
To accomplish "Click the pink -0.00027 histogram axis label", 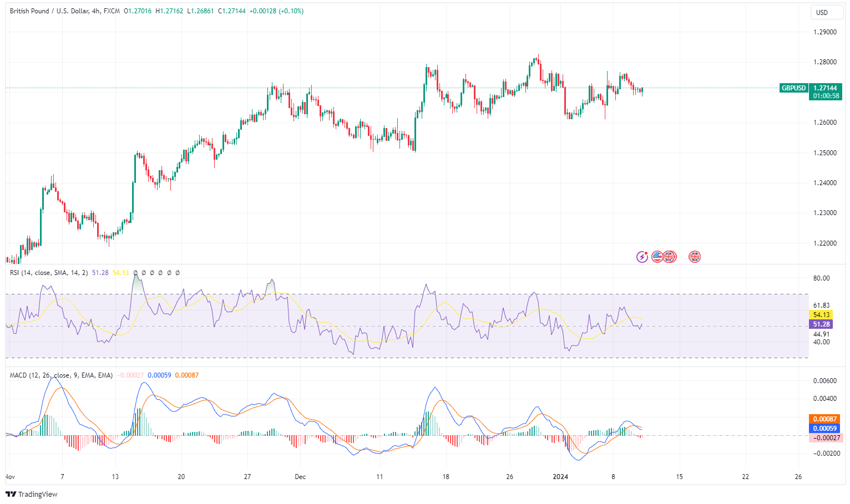I will 824,438.
